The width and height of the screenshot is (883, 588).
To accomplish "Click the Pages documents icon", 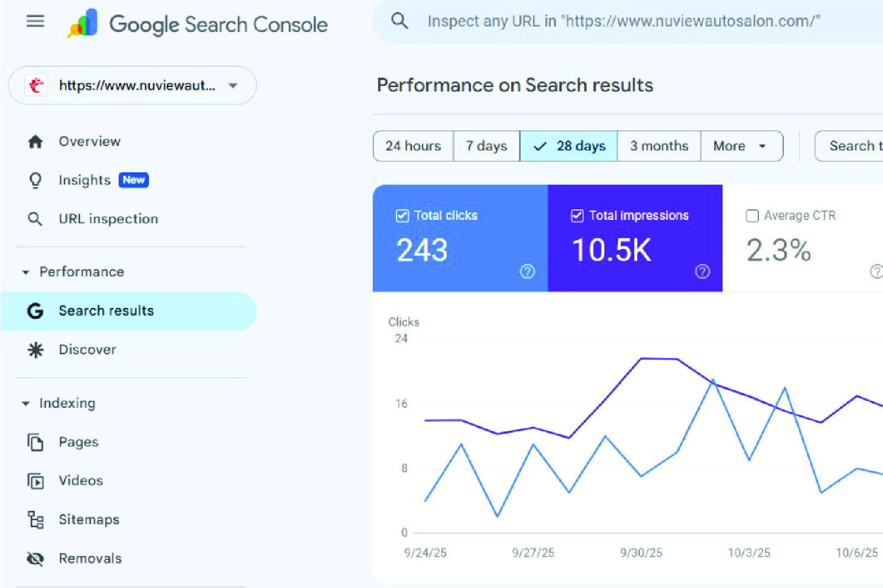I will click(35, 442).
